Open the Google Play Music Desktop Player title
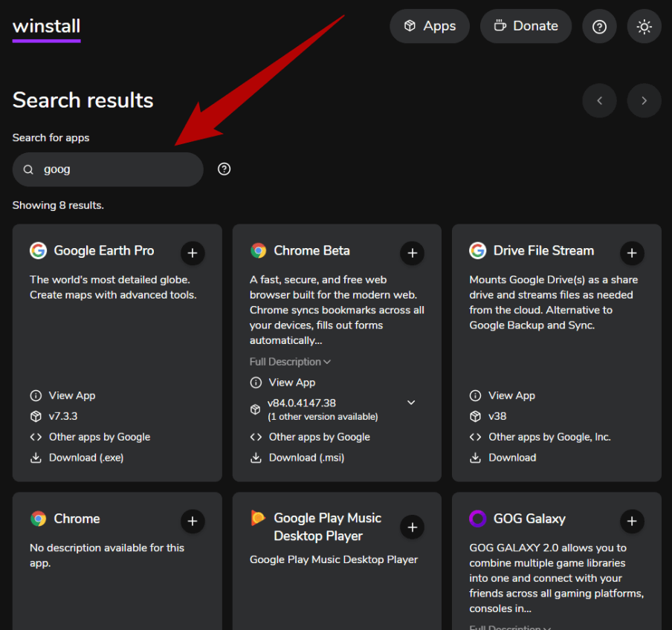Screen dimensions: 672x630 [327, 527]
